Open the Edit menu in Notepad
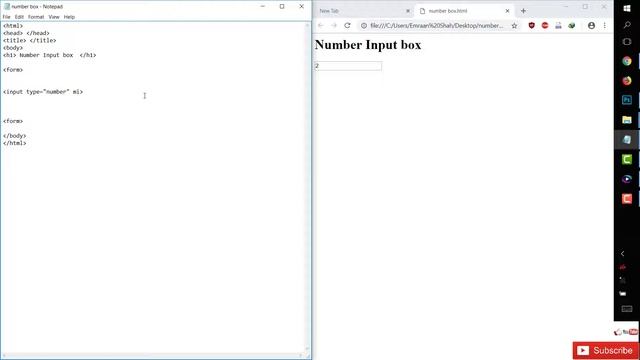 [19, 17]
